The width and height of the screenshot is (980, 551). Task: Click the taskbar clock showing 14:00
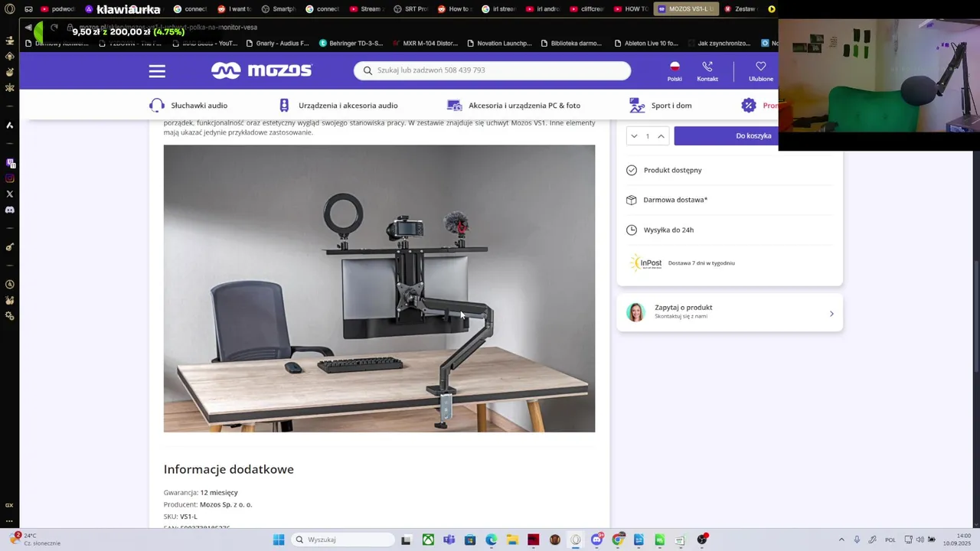click(x=958, y=540)
